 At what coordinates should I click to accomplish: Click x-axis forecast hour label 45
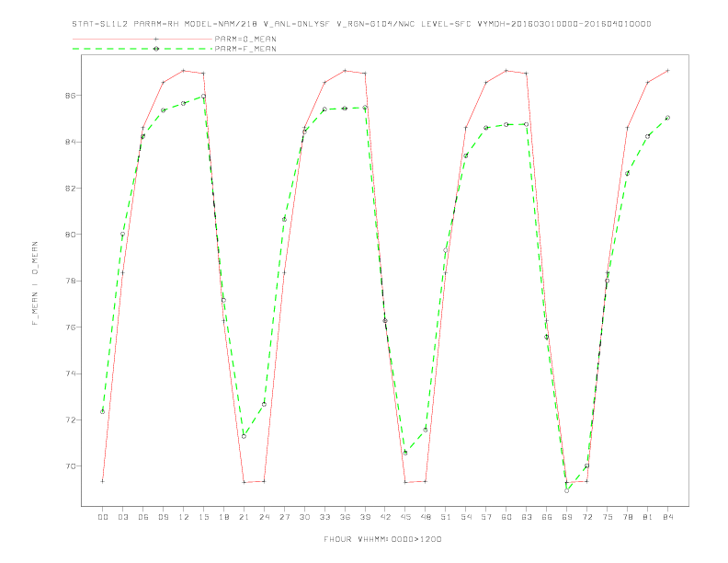tap(405, 517)
